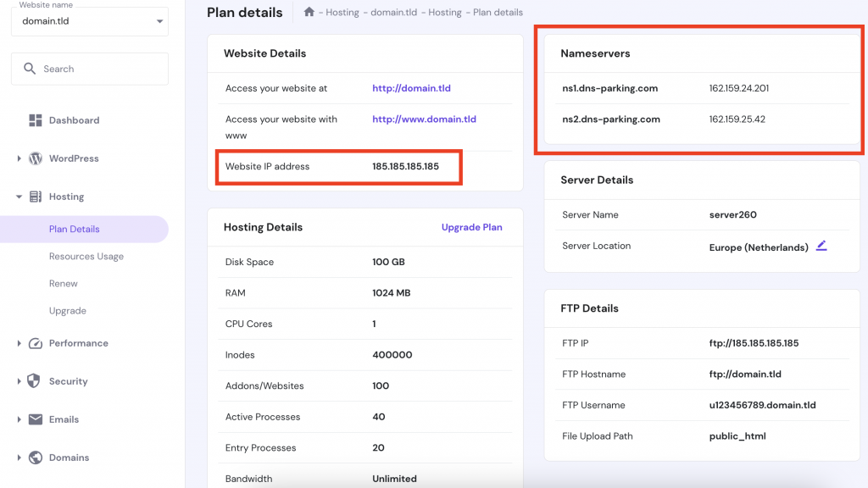Viewport: 868px width, 488px height.
Task: Click the Search input field
Action: click(x=102, y=69)
